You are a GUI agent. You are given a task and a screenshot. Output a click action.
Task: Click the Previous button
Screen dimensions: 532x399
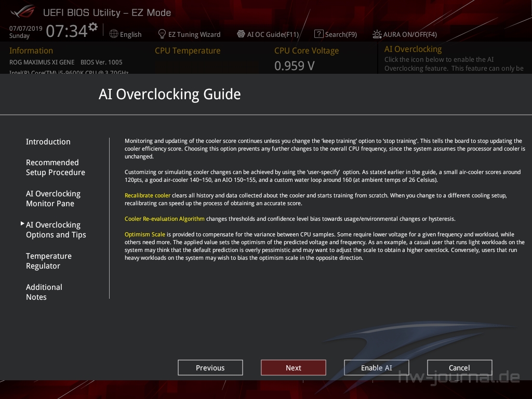(x=210, y=368)
